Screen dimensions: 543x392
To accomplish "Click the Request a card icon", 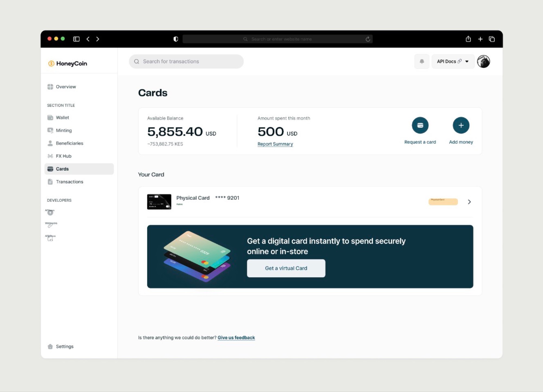I will pos(420,125).
